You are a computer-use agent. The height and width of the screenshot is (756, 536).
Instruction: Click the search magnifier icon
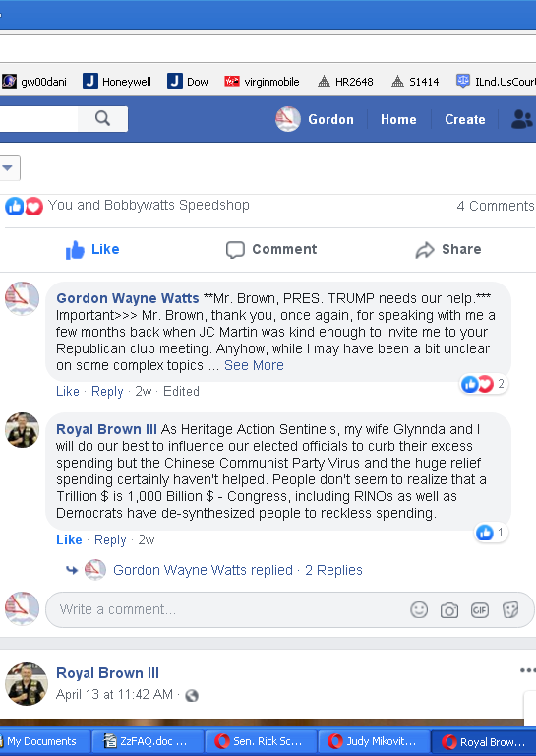[102, 118]
